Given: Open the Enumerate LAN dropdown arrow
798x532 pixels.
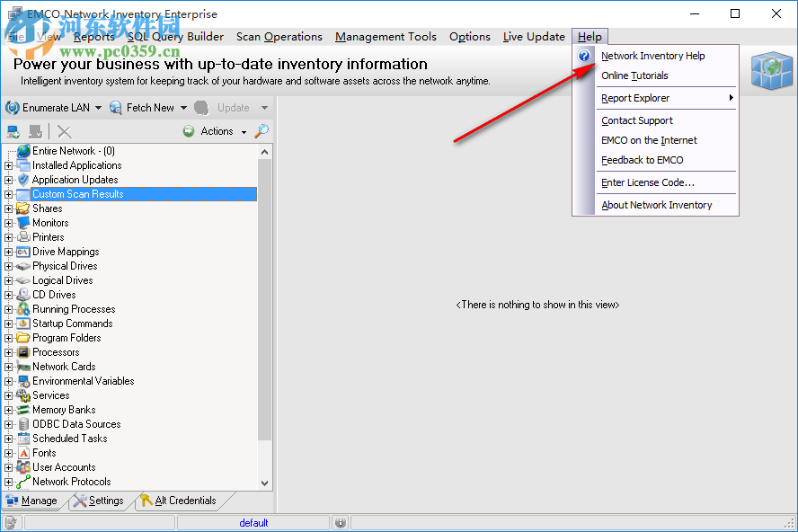Looking at the screenshot, I should (x=97, y=108).
